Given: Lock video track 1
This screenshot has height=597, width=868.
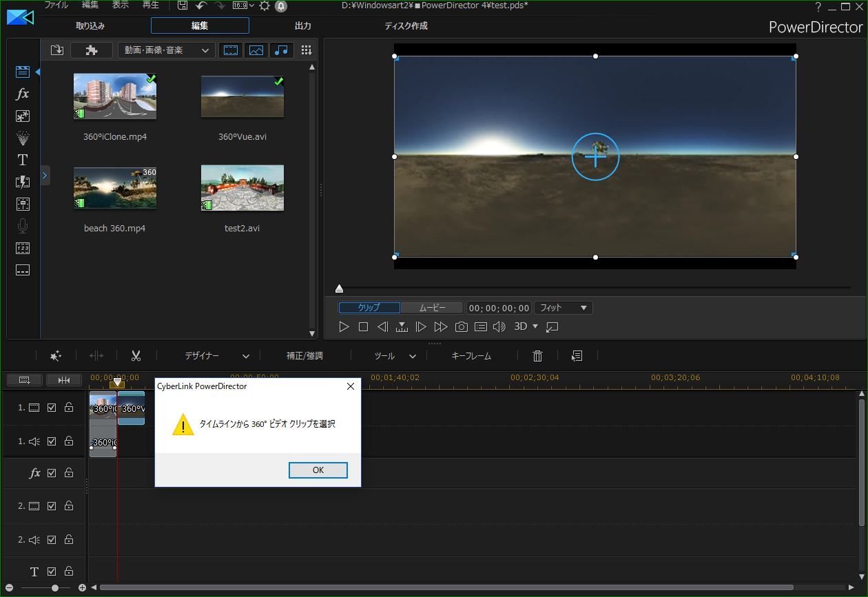Looking at the screenshot, I should (x=69, y=408).
